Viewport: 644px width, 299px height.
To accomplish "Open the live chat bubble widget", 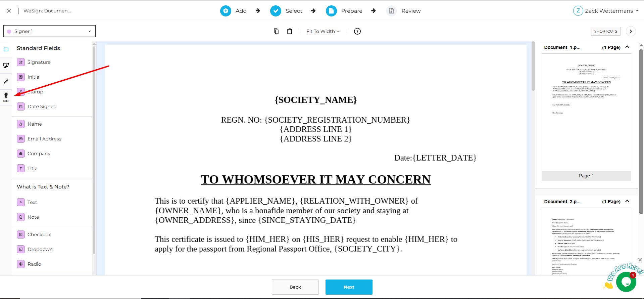I will pyautogui.click(x=626, y=282).
